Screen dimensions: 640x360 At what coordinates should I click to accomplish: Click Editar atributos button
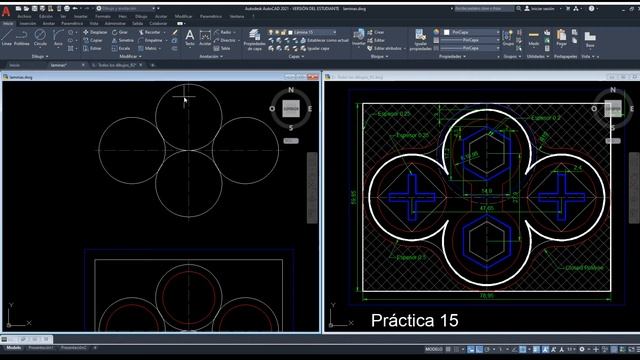pos(384,49)
